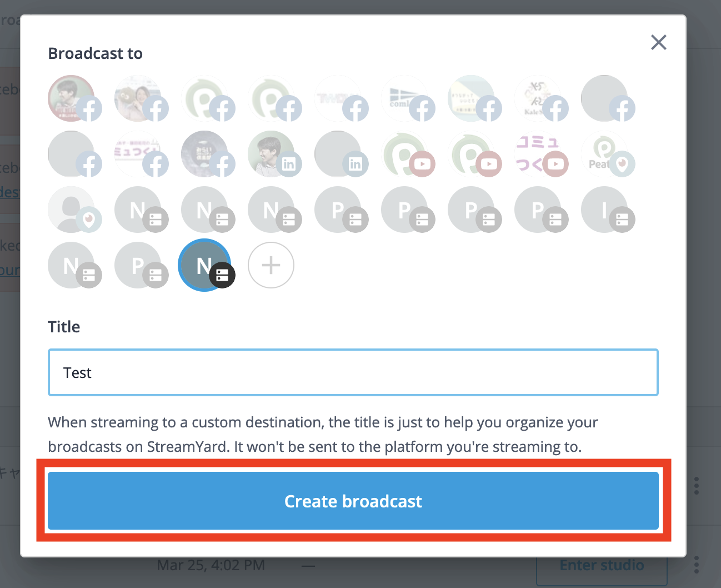Select the dark circular photo Facebook destination
The image size is (721, 588).
pos(205,154)
